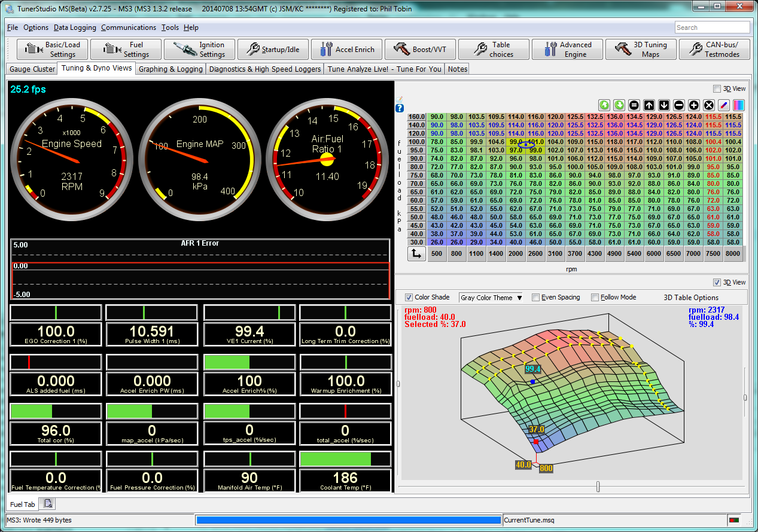Open the Startup/Idle settings
This screenshot has width=758, height=532.
(x=273, y=50)
